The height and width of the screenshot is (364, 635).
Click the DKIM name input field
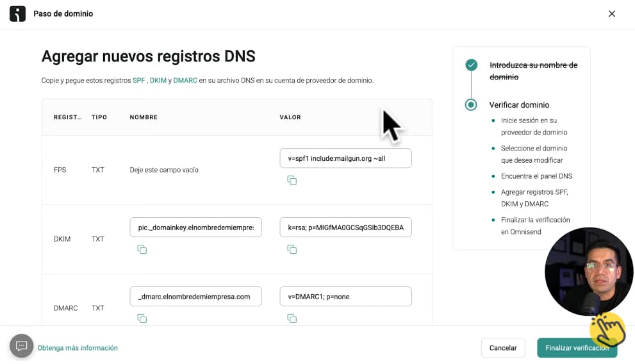[195, 227]
